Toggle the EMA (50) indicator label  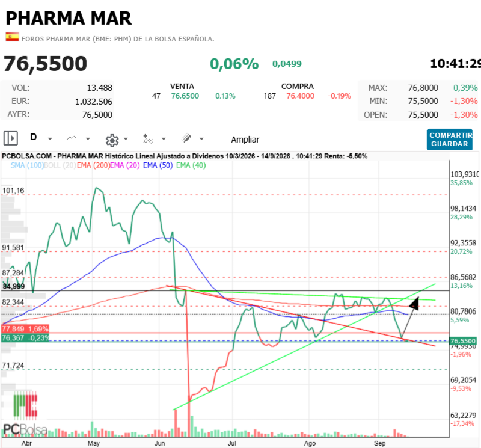pyautogui.click(x=158, y=165)
